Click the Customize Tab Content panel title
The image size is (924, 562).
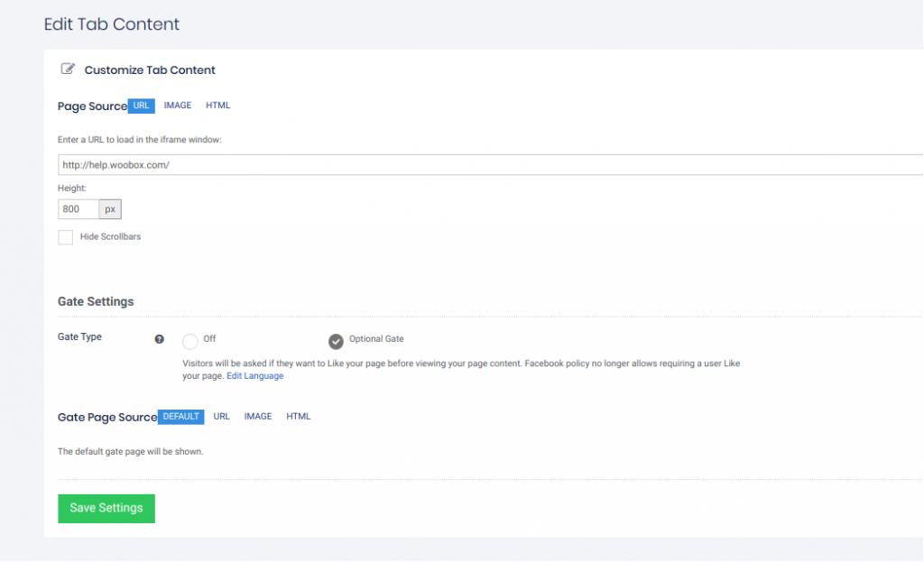point(150,69)
